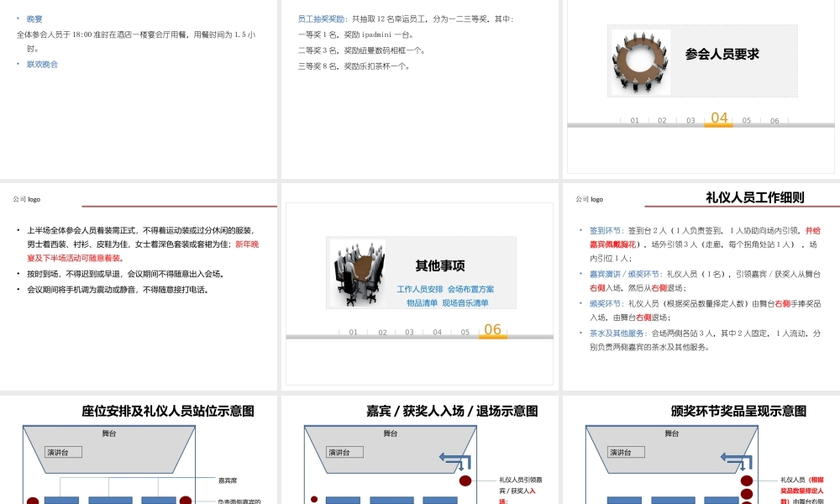The height and width of the screenshot is (504, 840).
Task: Click the round conference table image beside 参会人员要求
Action: pos(641,62)
